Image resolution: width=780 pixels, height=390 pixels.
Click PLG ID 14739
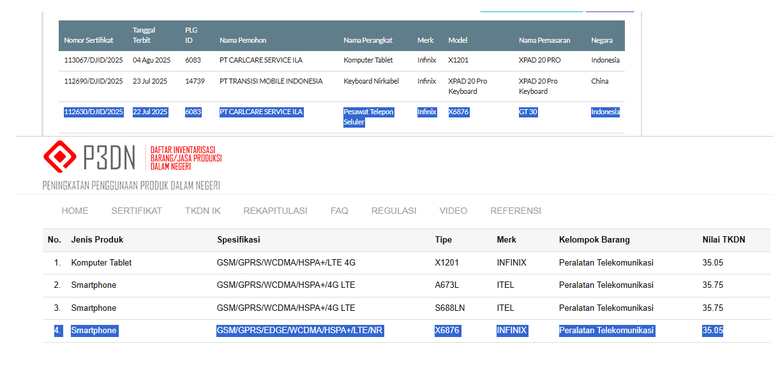pos(195,81)
